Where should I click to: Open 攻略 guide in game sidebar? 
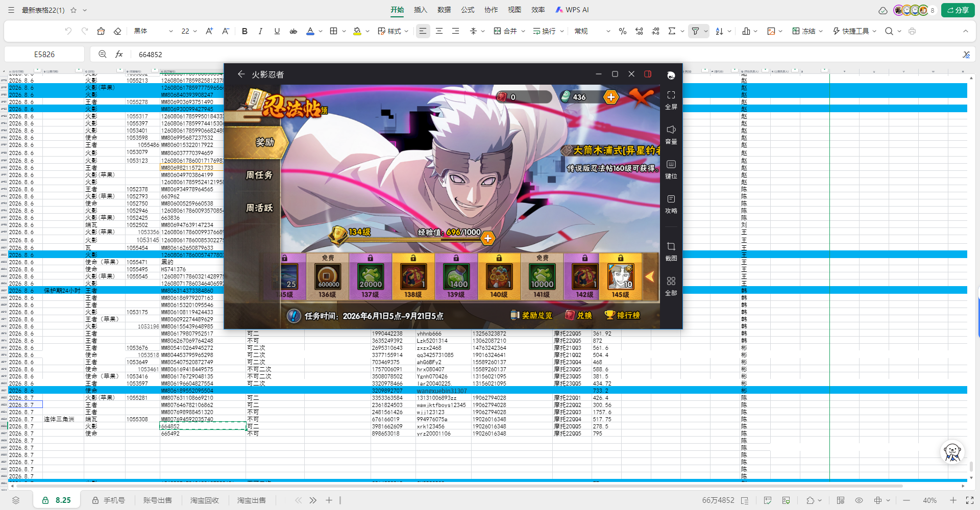[x=671, y=204]
